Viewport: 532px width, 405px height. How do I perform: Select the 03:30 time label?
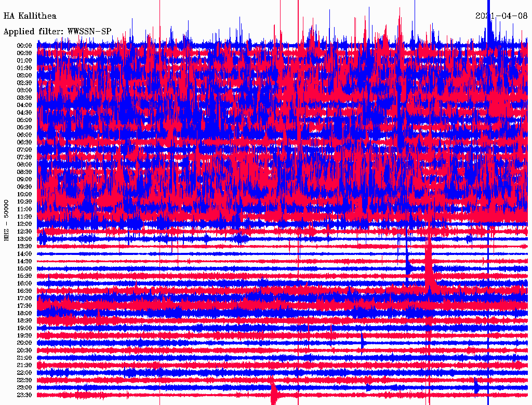click(24, 98)
